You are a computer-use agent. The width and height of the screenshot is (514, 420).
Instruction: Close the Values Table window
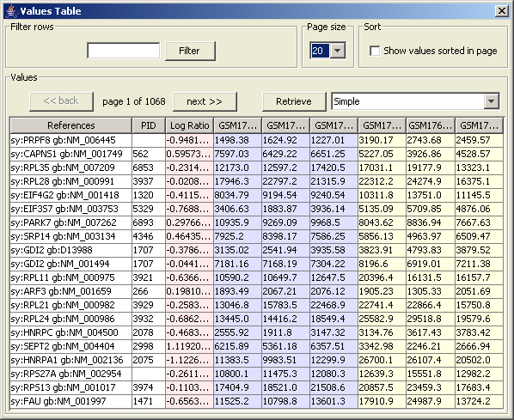click(x=502, y=11)
